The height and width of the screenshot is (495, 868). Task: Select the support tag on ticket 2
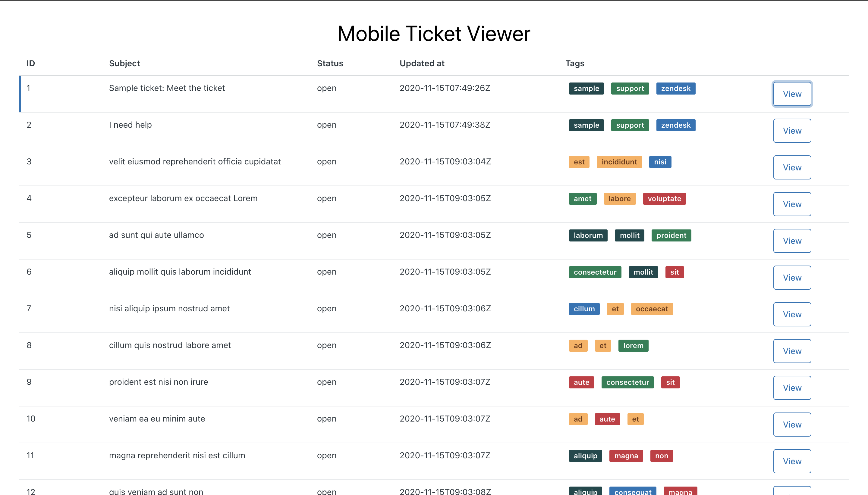tap(630, 125)
